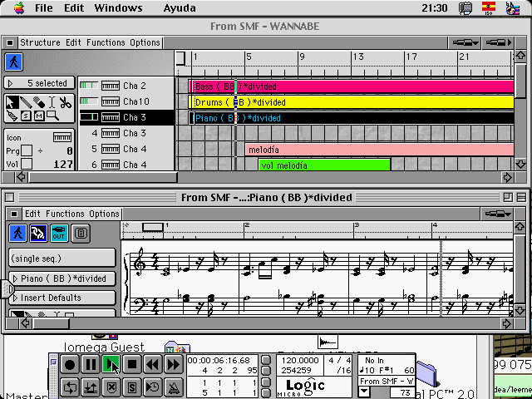Toggle Catch (running man) in Arrange window
The width and height of the screenshot is (532, 399).
(x=14, y=62)
